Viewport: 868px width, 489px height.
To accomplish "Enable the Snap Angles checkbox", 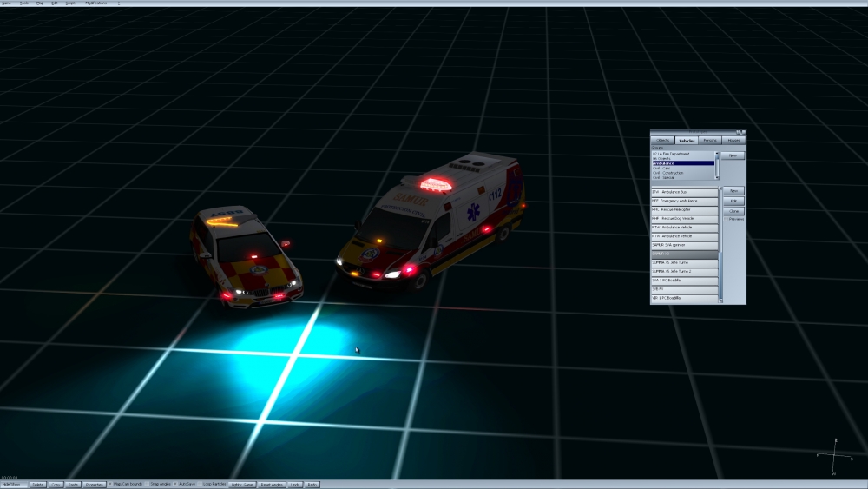I will tap(148, 484).
